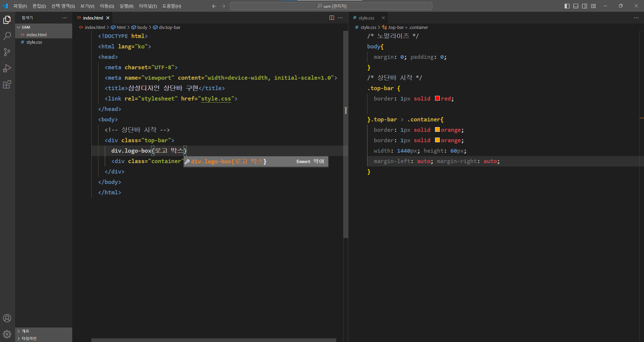Follow the style.css href link
Viewport: 644px width, 342px height.
(216, 99)
